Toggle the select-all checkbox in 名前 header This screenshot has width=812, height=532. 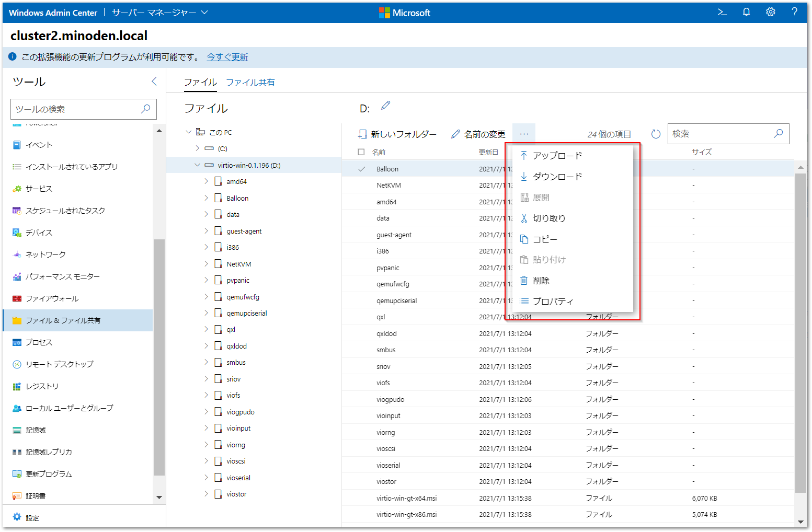(x=361, y=152)
